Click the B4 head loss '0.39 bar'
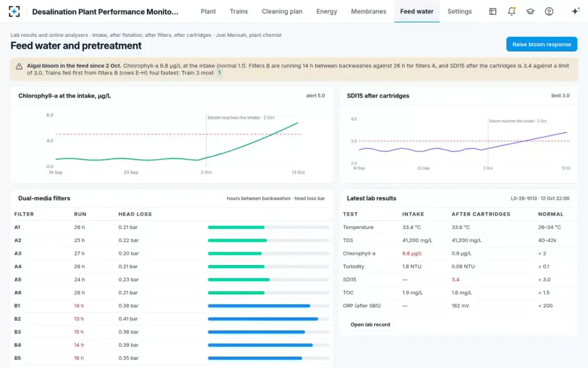The width and height of the screenshot is (588, 368). coord(128,345)
